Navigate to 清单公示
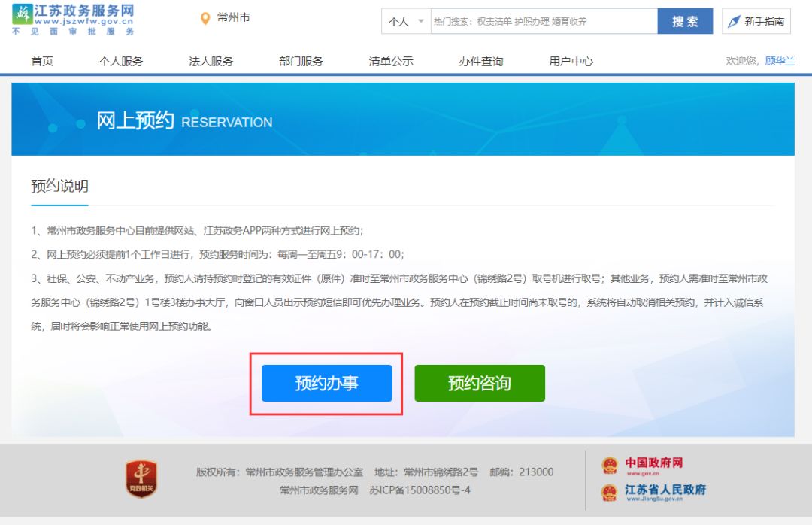The height and width of the screenshot is (525, 812). 391,61
